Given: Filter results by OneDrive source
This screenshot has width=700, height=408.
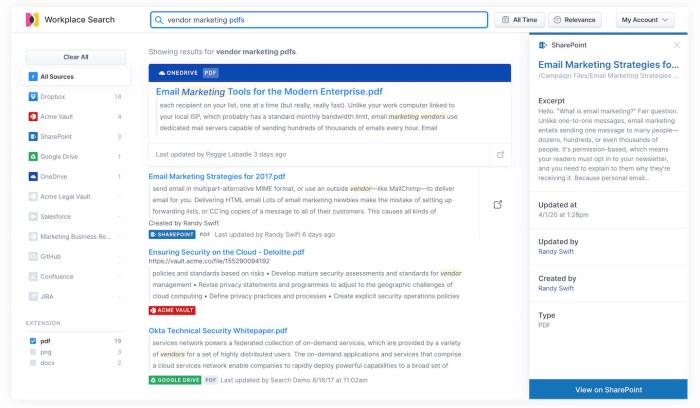Looking at the screenshot, I should [76, 176].
